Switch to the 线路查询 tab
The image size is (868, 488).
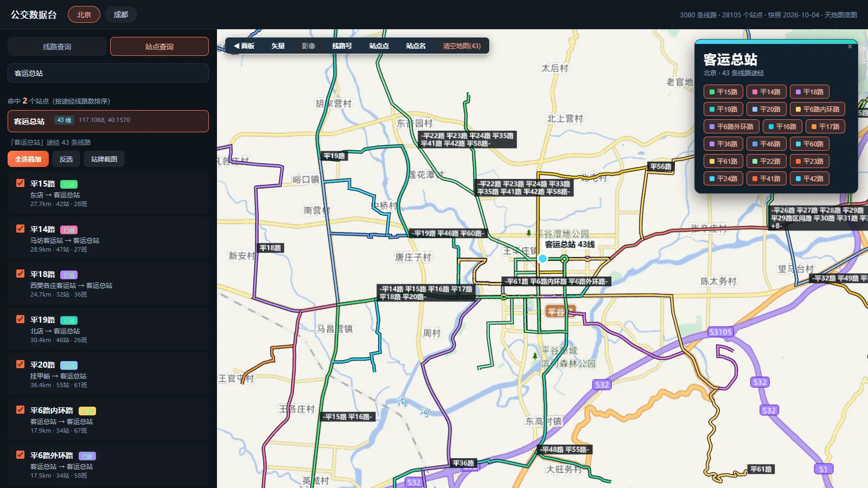[x=57, y=47]
